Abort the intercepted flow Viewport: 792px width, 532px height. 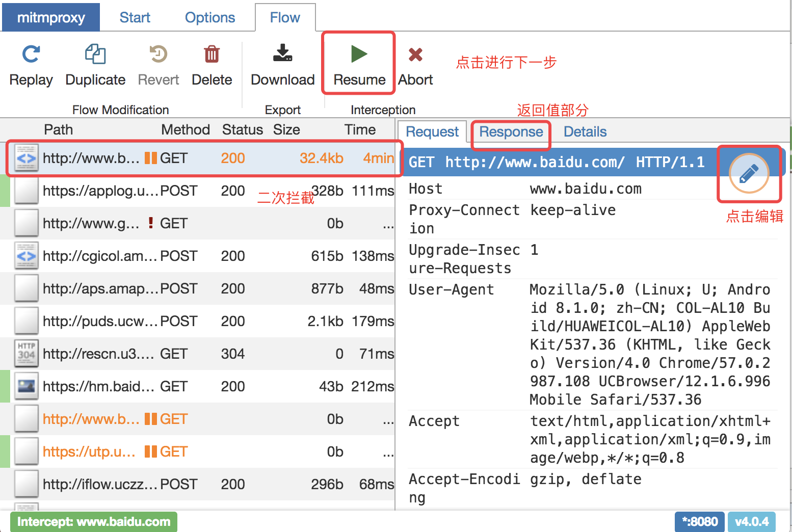pos(415,62)
